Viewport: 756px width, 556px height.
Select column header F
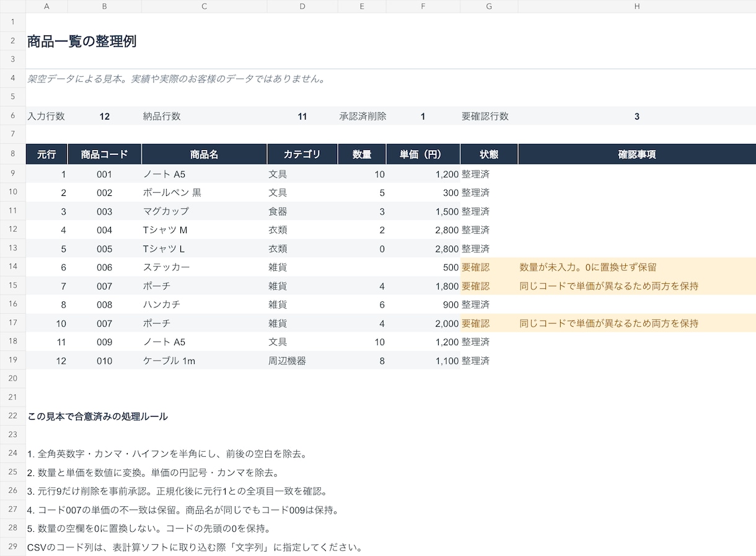423,6
